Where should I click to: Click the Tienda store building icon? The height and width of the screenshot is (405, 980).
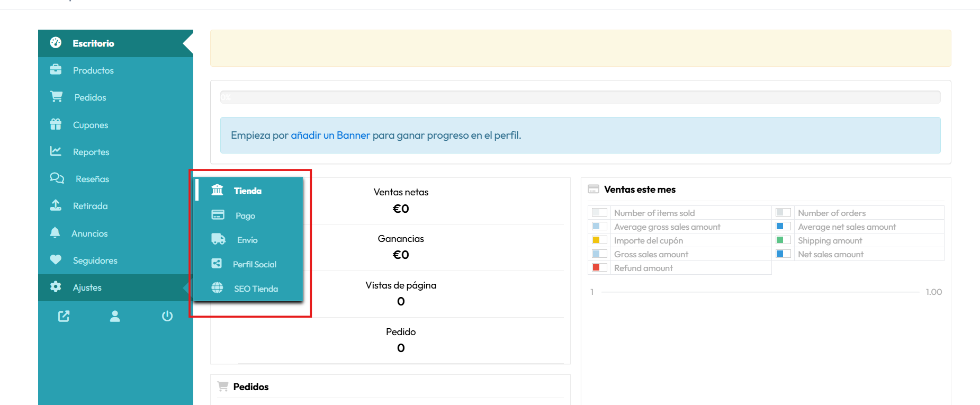point(217,190)
